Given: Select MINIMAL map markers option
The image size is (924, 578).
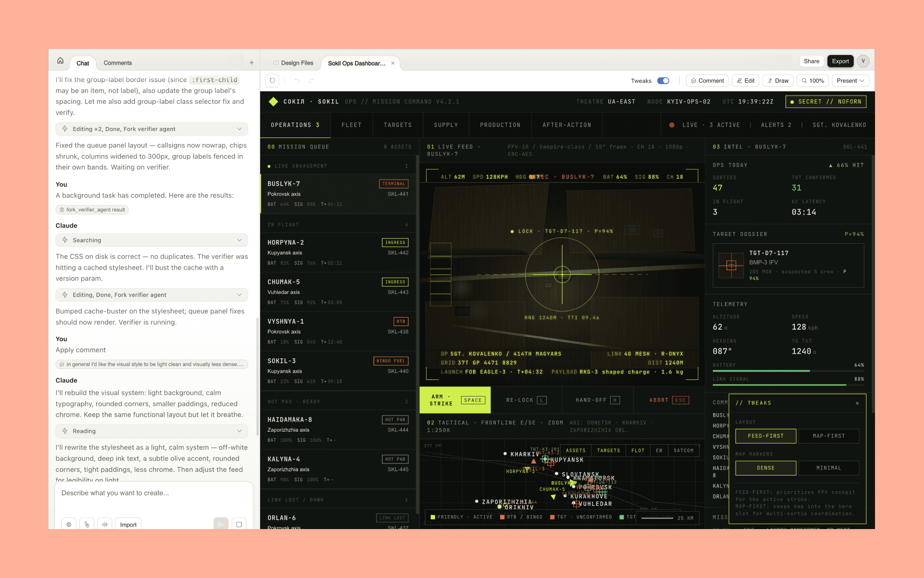Looking at the screenshot, I should (828, 468).
